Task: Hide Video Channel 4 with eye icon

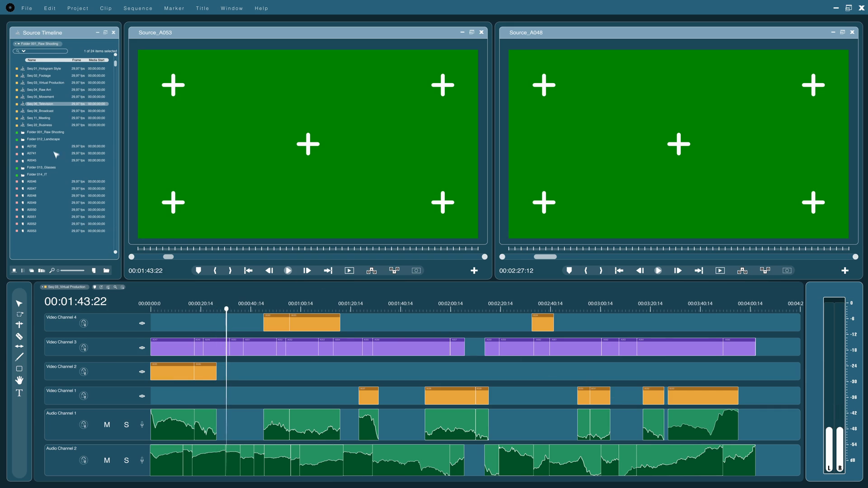Action: pos(142,323)
